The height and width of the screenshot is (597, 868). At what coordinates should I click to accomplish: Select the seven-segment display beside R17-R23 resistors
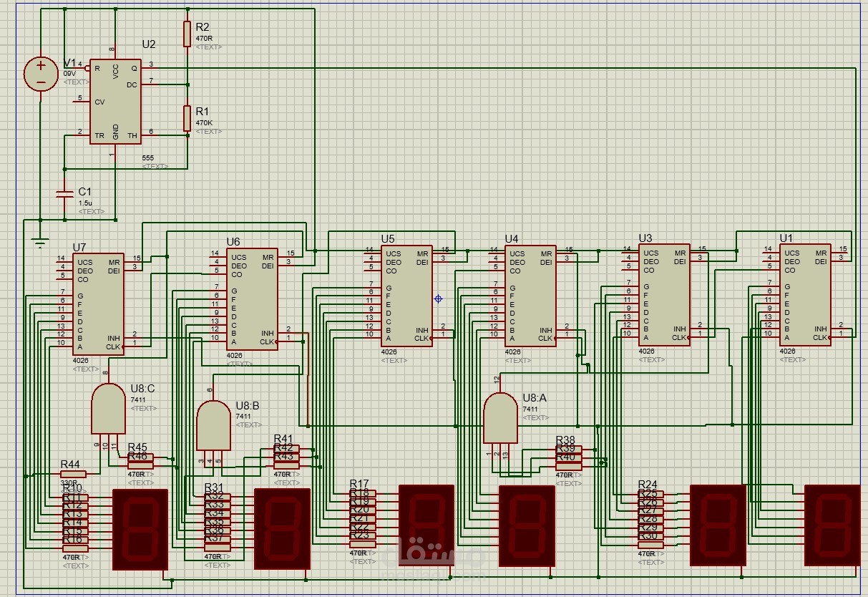(x=426, y=525)
